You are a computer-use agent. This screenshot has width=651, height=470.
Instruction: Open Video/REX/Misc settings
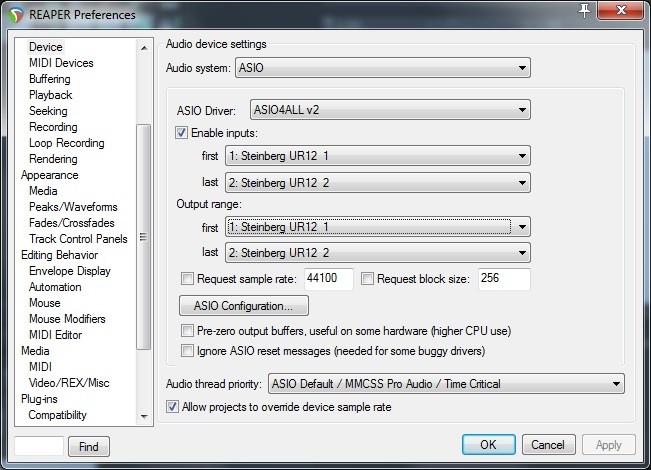(x=69, y=383)
